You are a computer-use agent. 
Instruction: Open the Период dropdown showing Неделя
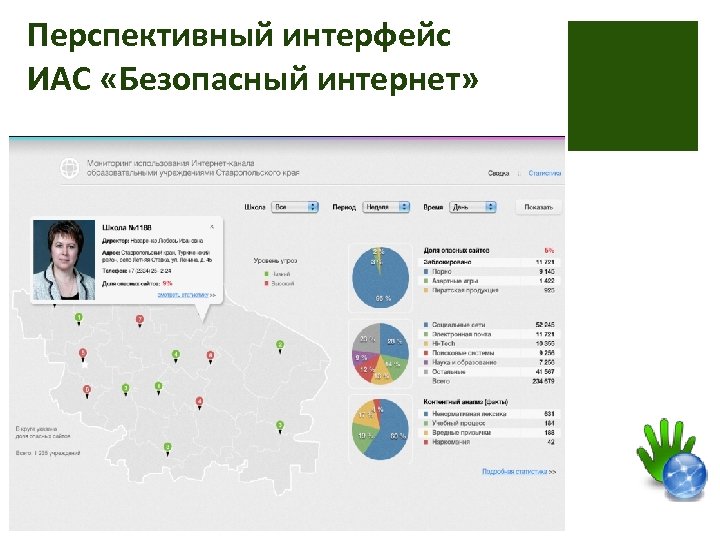[x=386, y=207]
